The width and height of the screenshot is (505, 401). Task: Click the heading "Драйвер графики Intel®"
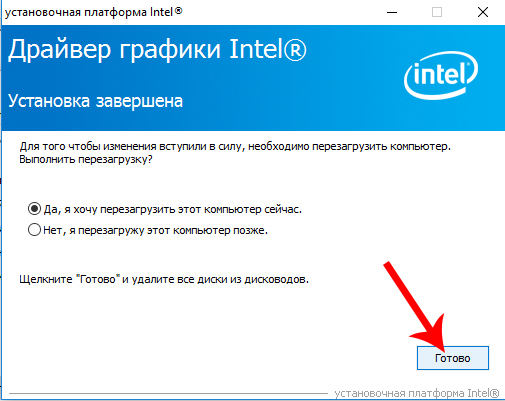pos(157,49)
